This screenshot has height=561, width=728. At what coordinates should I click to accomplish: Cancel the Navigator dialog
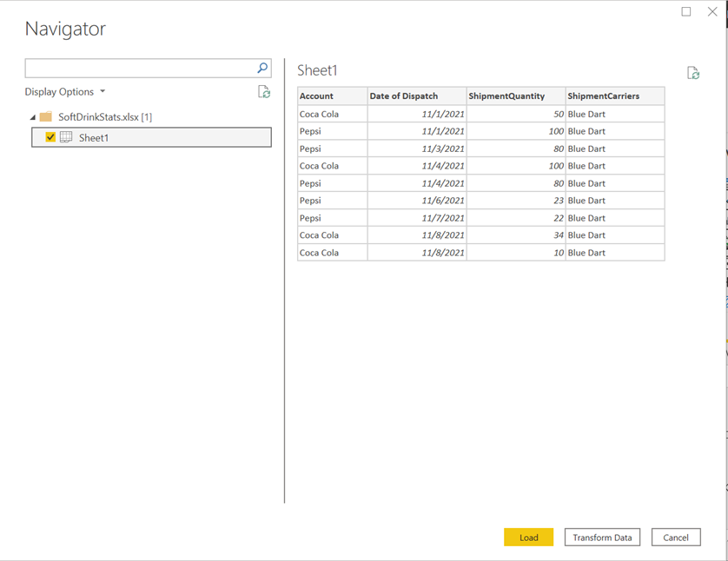[676, 537]
